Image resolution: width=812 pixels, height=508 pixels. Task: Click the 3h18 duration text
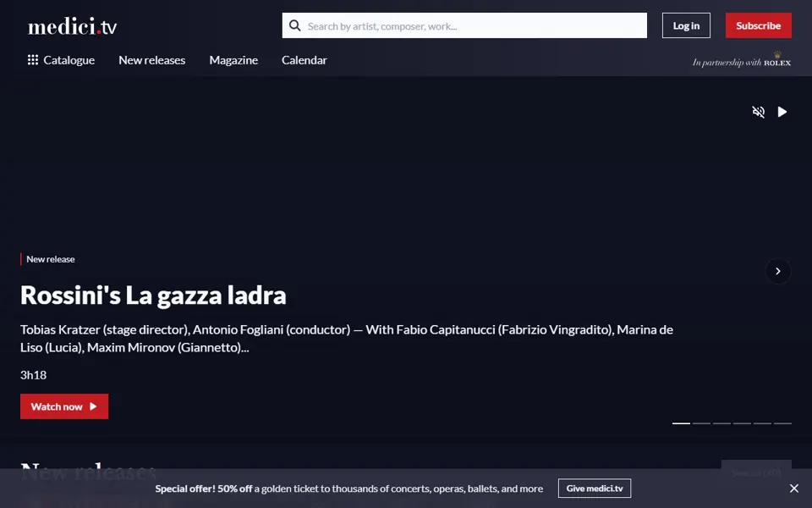[33, 375]
